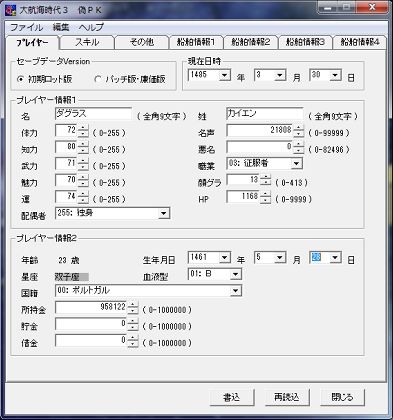The image size is (393, 420).
Task: Expand the birth day dropdown
Action: 335,257
